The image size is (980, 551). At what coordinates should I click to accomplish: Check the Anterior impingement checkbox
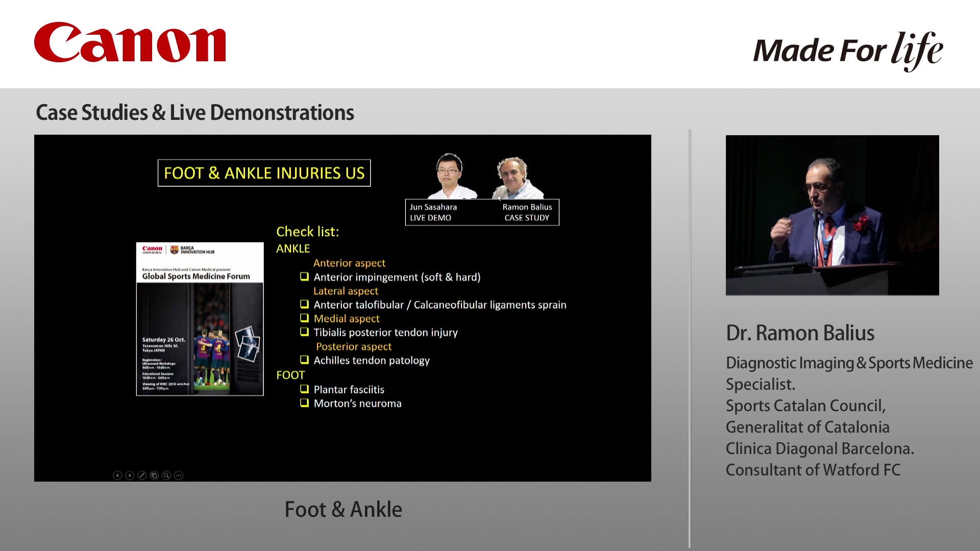coord(304,277)
